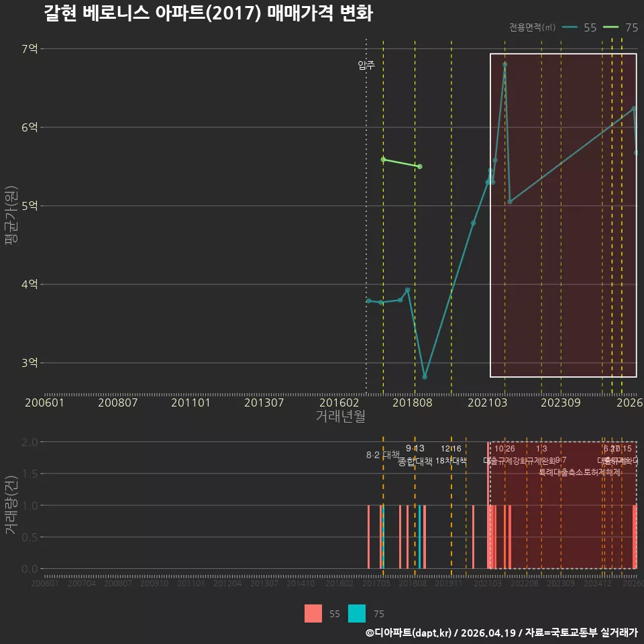Image resolution: width=644 pixels, height=644 pixels.
Task: Click the 55㎡ point just above 5억 after the peak
Action: point(510,202)
